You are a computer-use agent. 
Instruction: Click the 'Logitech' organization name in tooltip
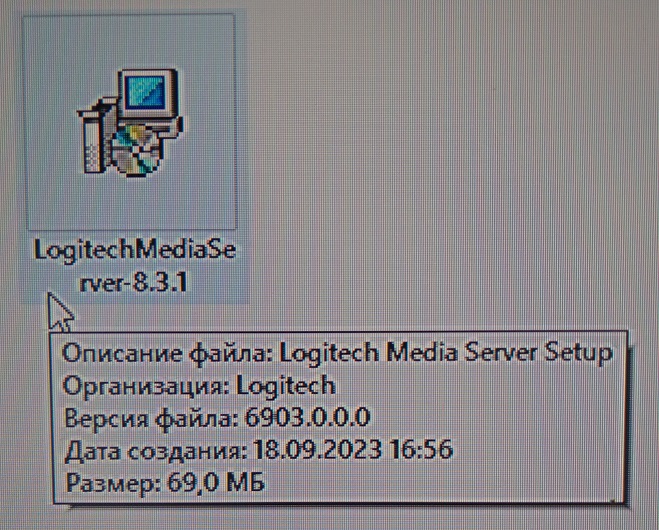pos(286,385)
